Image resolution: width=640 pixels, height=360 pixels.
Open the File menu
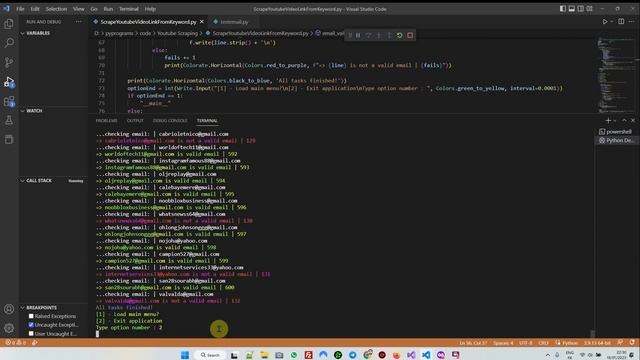click(x=20, y=9)
